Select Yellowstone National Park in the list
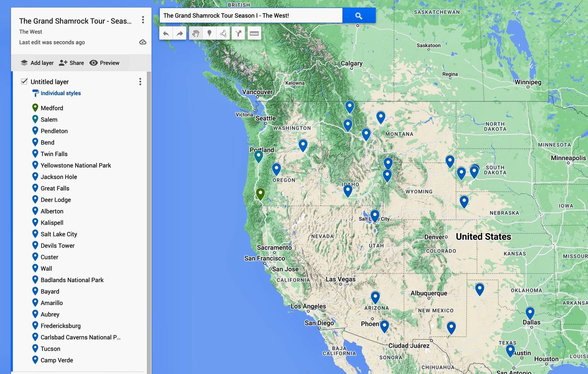Viewport: 588px width, 374px height. tap(76, 166)
